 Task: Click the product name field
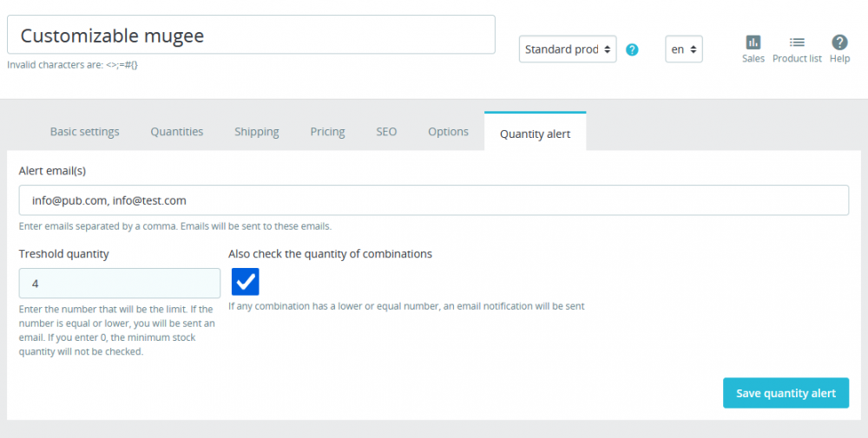click(x=251, y=36)
